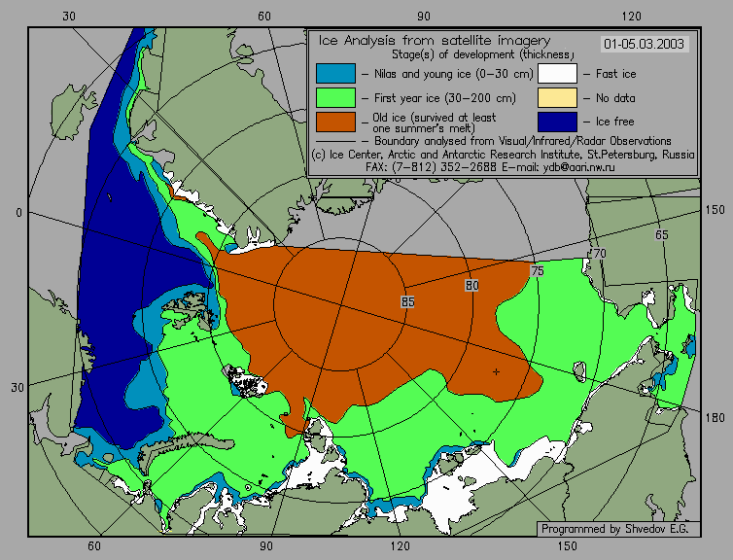The height and width of the screenshot is (560, 733).
Task: Click the 'Boundary analysed from Visual/Infrared/Radar Observations' text
Action: [523, 141]
